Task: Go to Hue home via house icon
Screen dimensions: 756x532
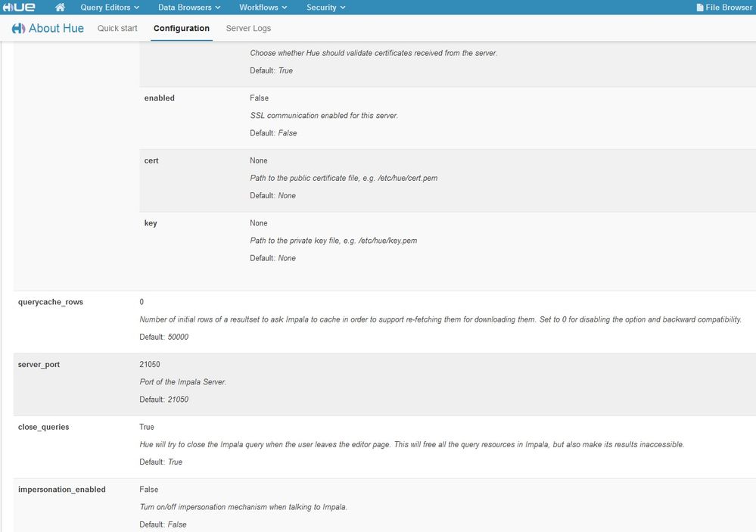Action: pyautogui.click(x=61, y=8)
